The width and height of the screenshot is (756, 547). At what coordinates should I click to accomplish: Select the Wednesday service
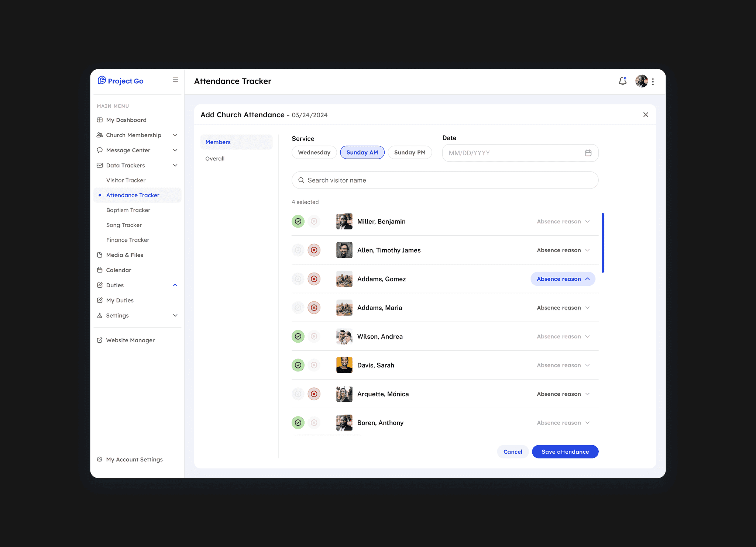tap(314, 152)
